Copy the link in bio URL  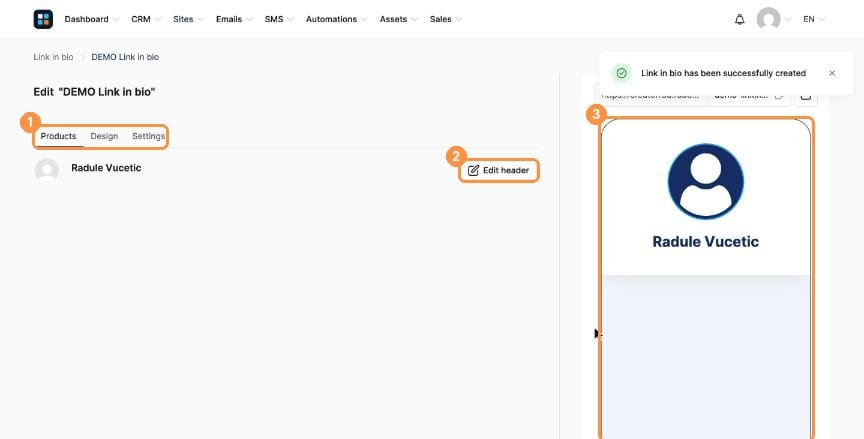[x=779, y=95]
